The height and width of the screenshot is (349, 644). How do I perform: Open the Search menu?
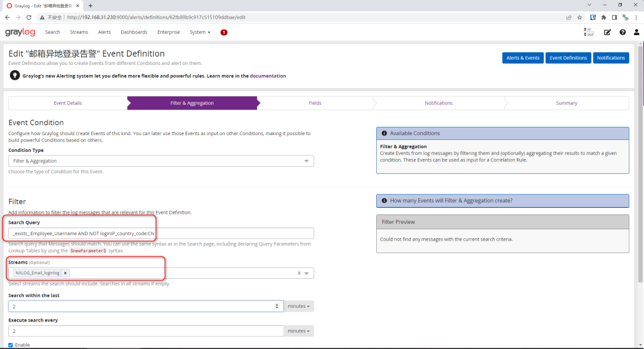(52, 32)
